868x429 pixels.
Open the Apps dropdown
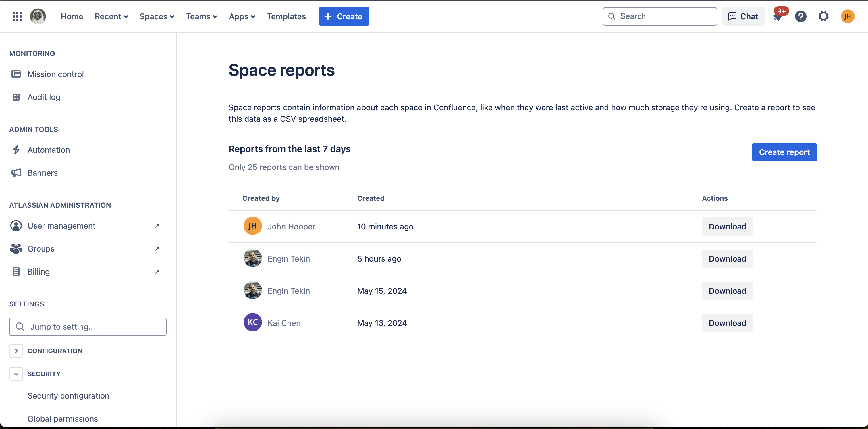pyautogui.click(x=242, y=16)
